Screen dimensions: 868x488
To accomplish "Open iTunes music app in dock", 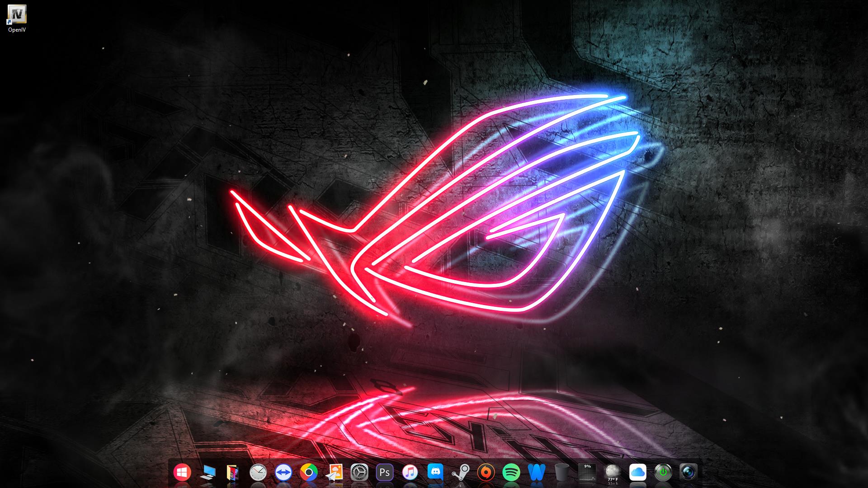I will point(410,473).
